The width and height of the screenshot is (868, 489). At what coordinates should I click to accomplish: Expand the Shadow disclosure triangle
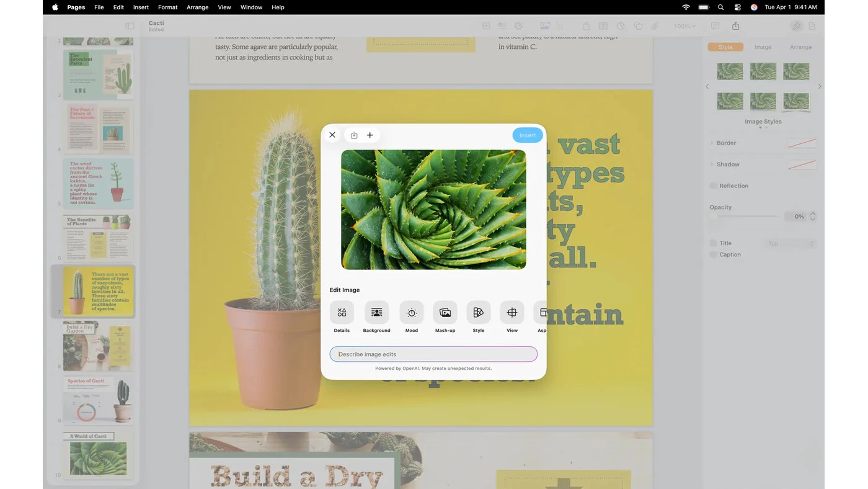(x=712, y=164)
